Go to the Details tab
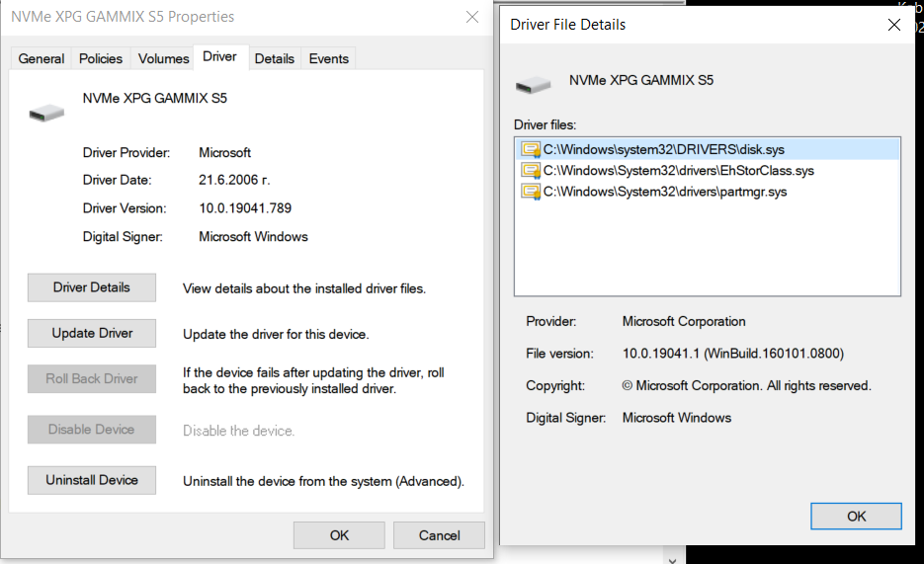Viewport: 924px width, 564px height. 274,58
